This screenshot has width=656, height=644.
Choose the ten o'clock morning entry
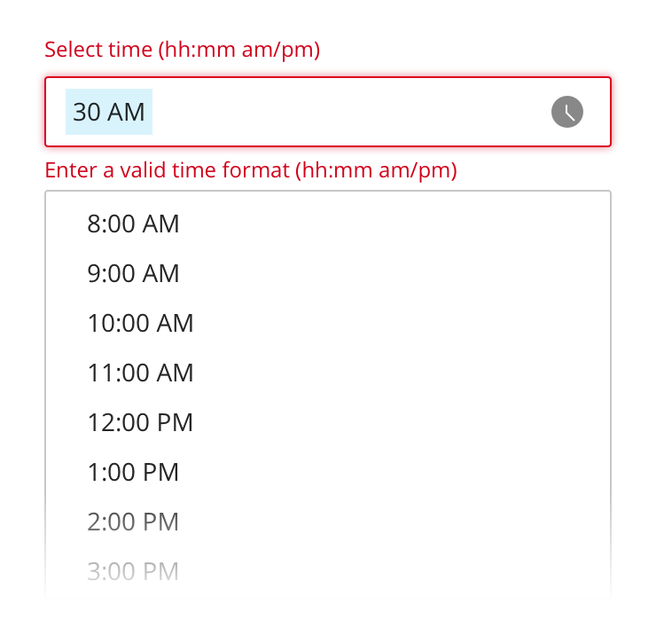coord(140,323)
